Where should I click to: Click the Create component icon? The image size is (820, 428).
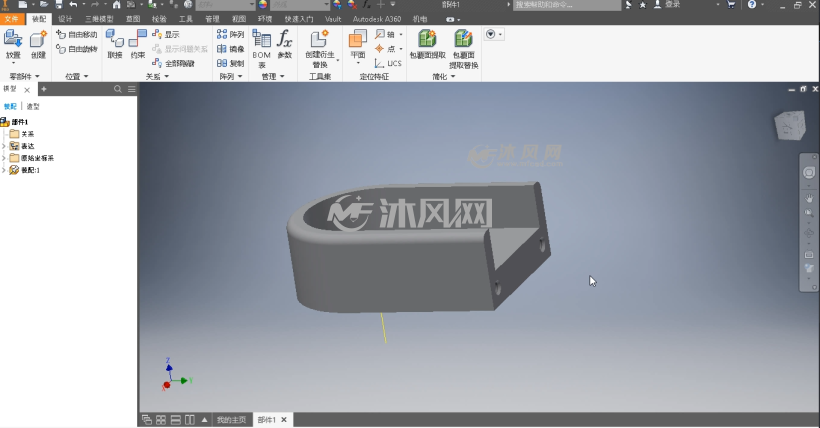(x=38, y=44)
